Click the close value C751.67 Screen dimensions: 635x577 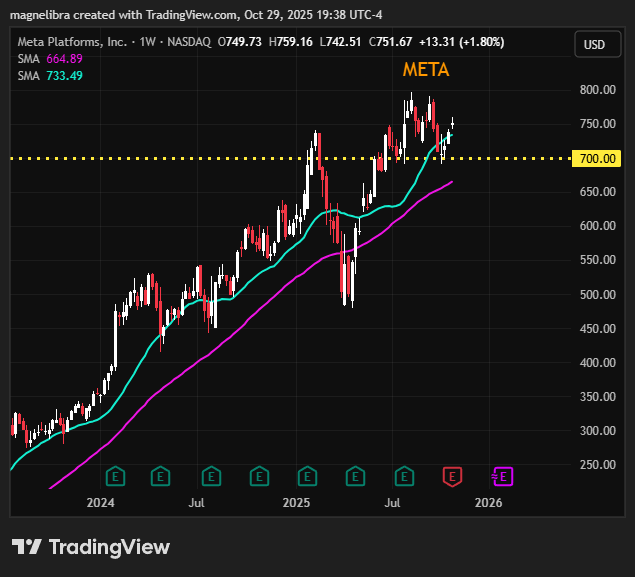coord(390,42)
